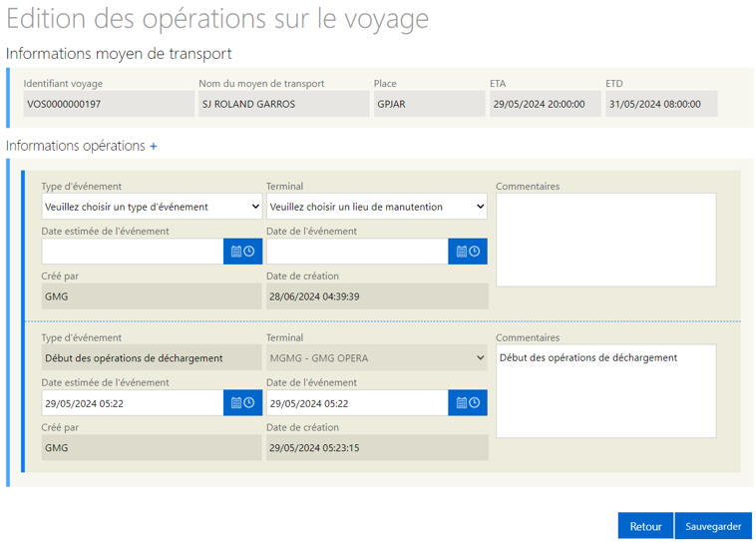The width and height of the screenshot is (756, 542).
Task: Expand the handling location Terminal dropdown
Action: (x=377, y=207)
